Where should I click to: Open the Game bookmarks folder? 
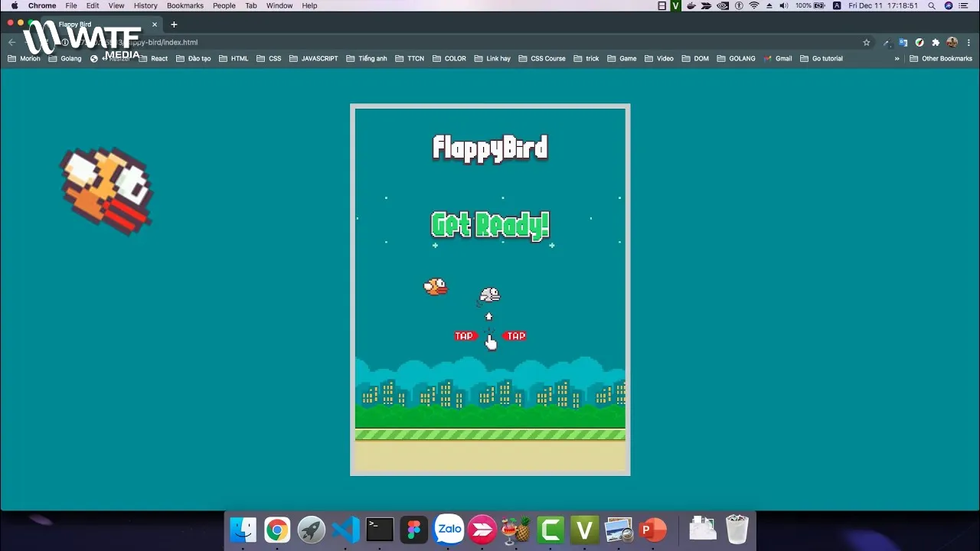tap(622, 58)
